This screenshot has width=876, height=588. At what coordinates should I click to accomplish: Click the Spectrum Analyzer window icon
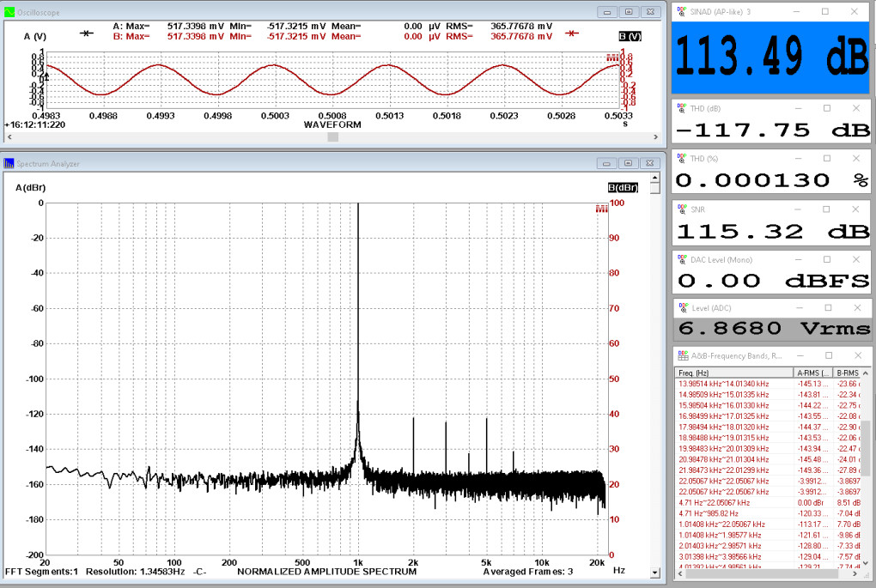coord(9,163)
